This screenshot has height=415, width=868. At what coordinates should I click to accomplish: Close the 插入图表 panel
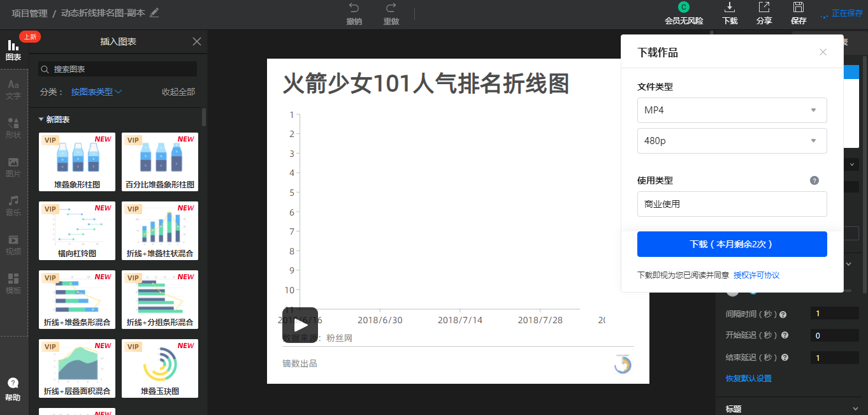197,41
